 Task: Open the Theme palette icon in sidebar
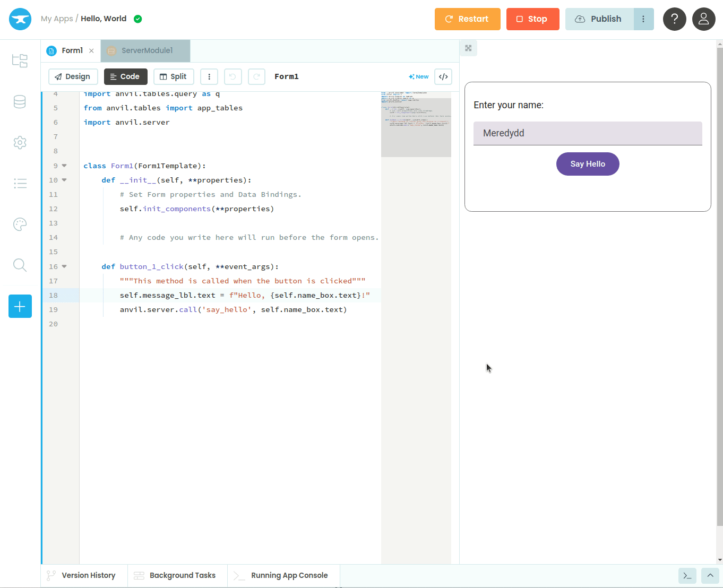coord(20,224)
